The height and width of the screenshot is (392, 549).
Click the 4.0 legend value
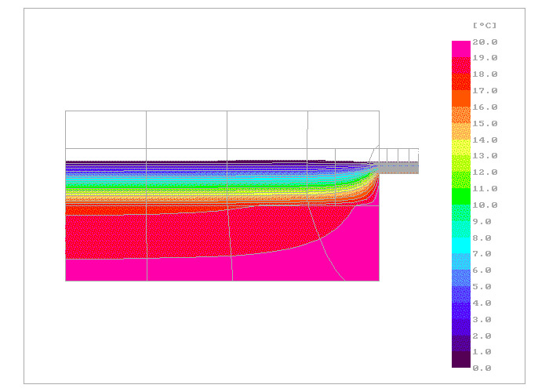coord(482,303)
